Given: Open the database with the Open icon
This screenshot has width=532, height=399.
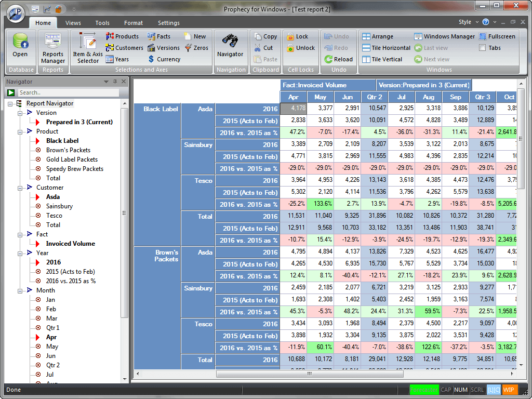Looking at the screenshot, I should click(20, 41).
